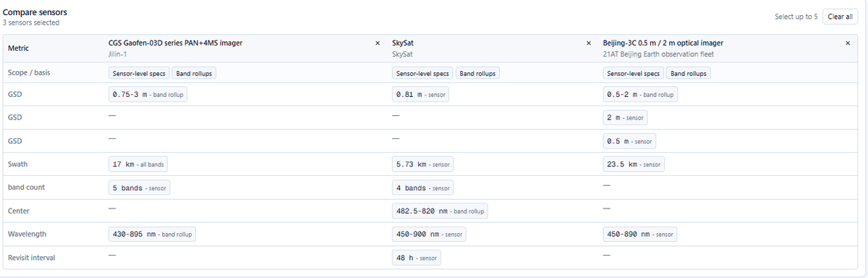Remove Beijing-3C sensor with its X icon
Screen dimensions: 868x278
coord(848,43)
